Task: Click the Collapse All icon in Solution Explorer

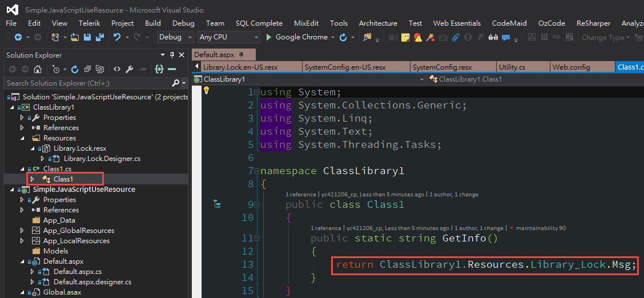Action: tap(87, 69)
